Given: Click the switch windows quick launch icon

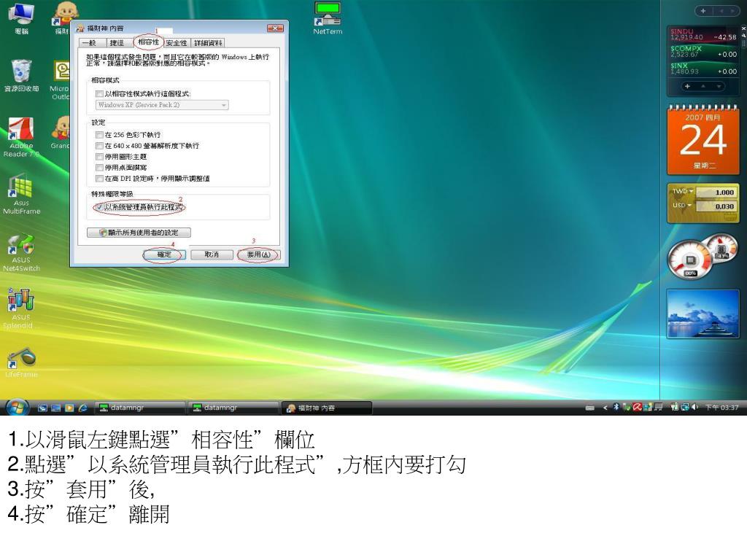Looking at the screenshot, I should pyautogui.click(x=56, y=408).
